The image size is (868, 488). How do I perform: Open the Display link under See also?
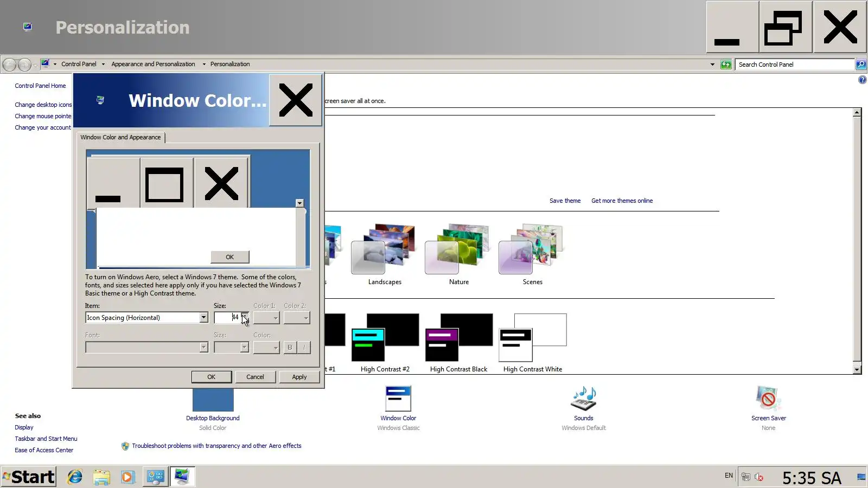[24, 427]
